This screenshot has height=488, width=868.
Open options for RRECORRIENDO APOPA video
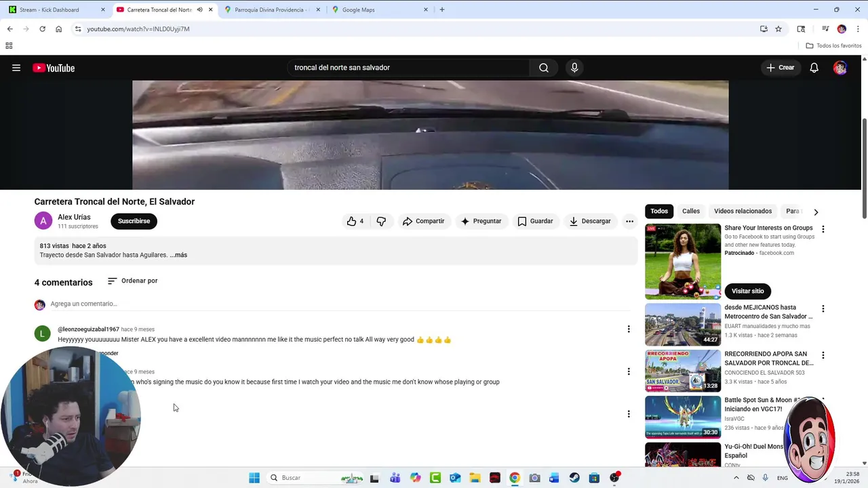[823, 355]
